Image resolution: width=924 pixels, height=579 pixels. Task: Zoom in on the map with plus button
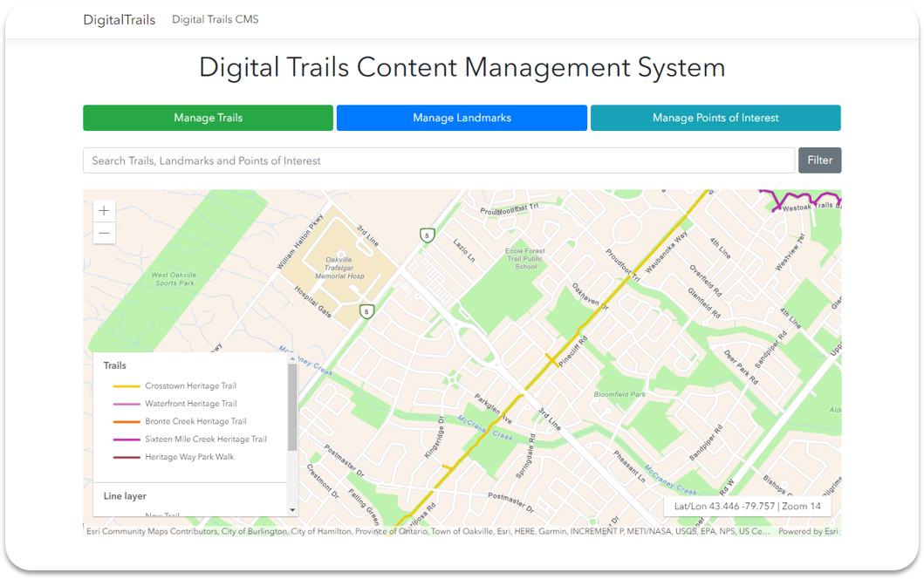click(x=104, y=211)
